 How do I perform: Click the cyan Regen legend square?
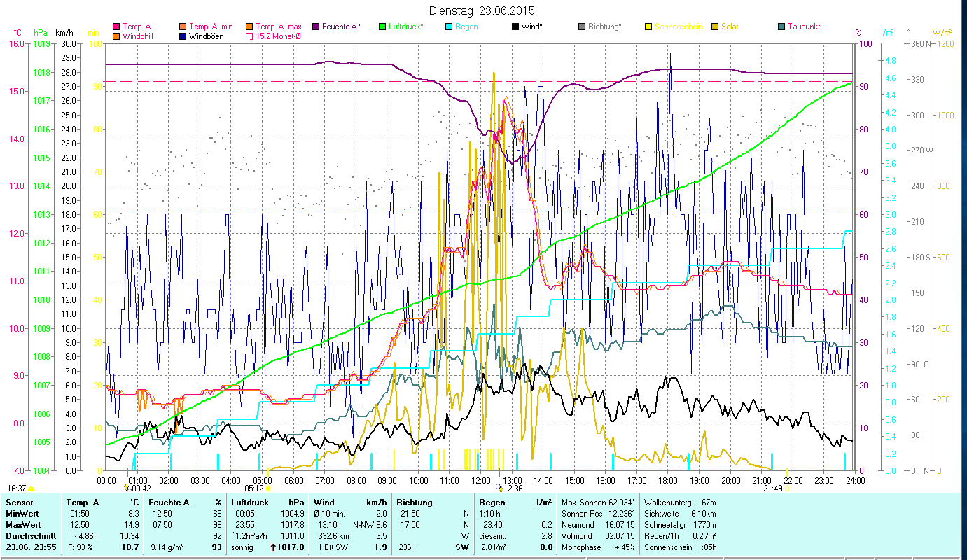pyautogui.click(x=449, y=27)
